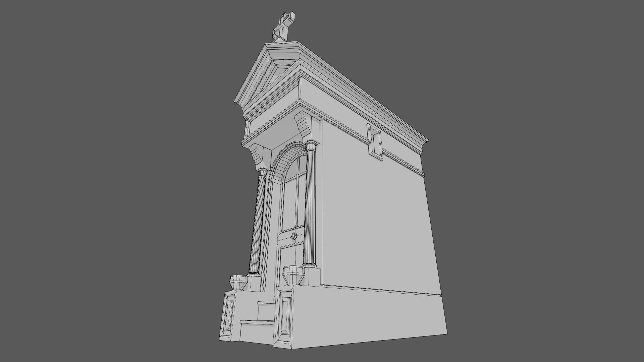Select the arched glass panel of door
This screenshot has width=644, height=362.
click(x=294, y=194)
